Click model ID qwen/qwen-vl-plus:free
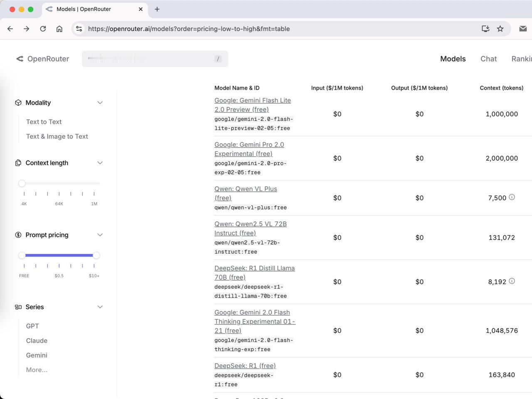 pos(251,208)
